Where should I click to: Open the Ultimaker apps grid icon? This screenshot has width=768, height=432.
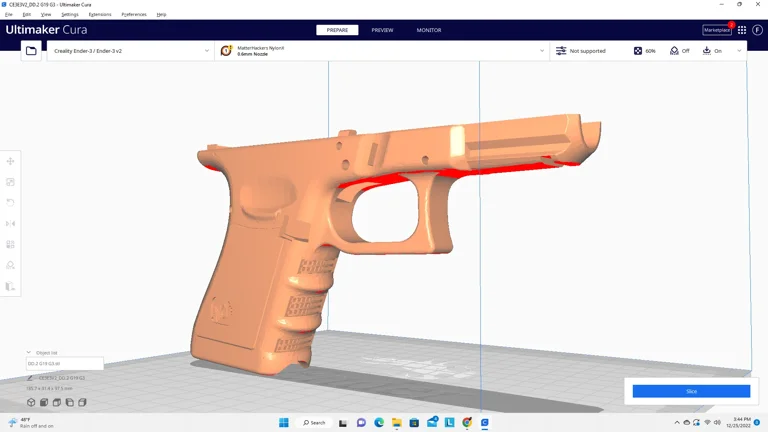pyautogui.click(x=742, y=30)
